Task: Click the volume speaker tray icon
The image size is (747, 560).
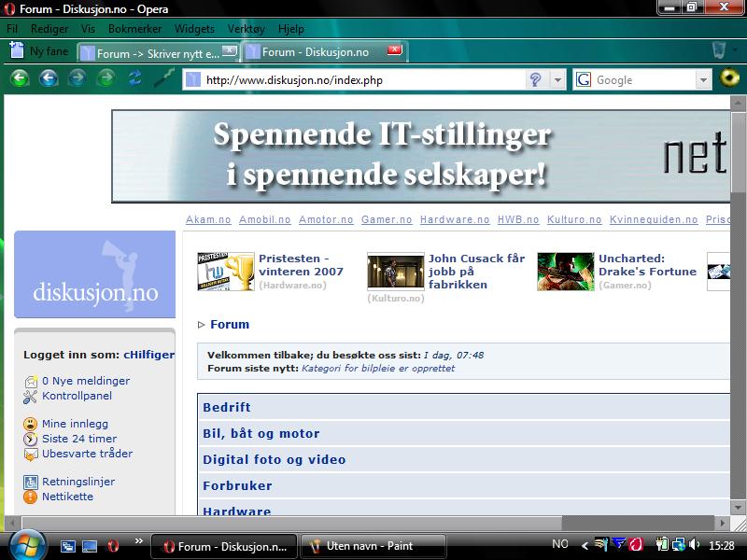Action: [x=695, y=544]
